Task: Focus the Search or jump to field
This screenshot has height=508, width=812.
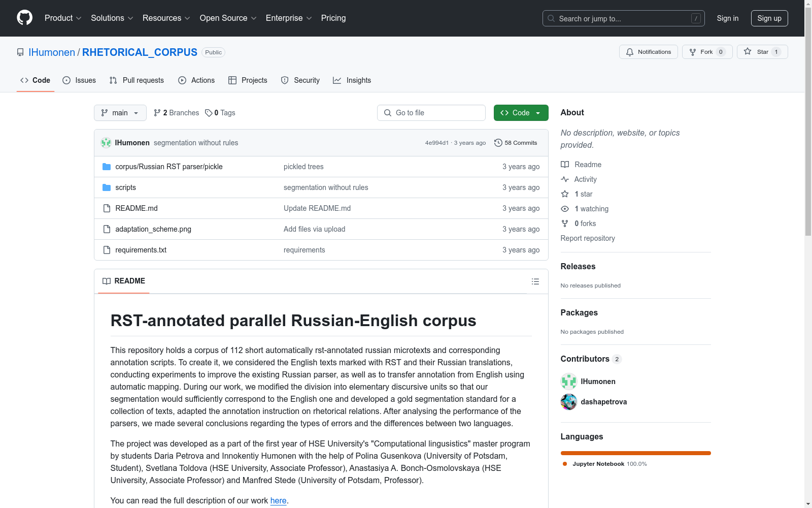Action: 623,18
